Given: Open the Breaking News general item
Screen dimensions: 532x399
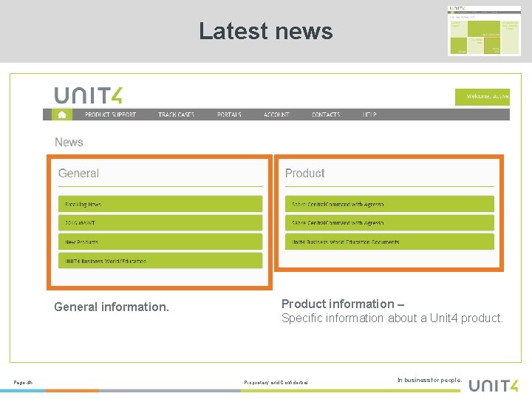Looking at the screenshot, I should (160, 204).
